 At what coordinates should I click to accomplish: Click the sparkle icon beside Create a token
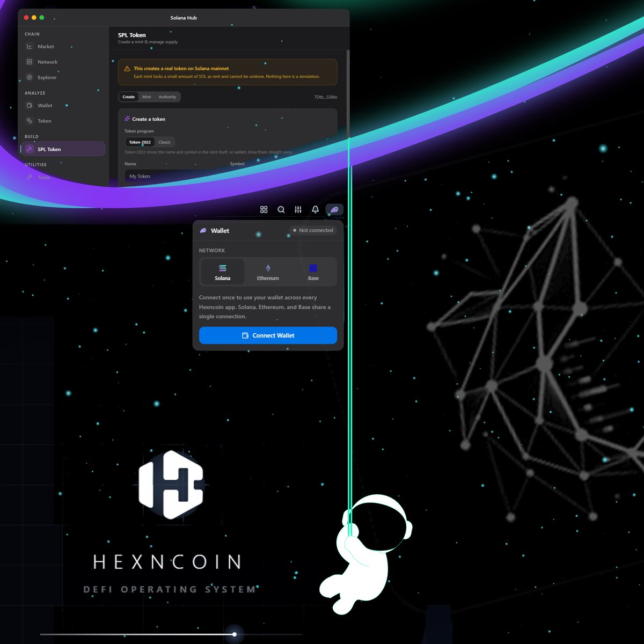(x=127, y=119)
